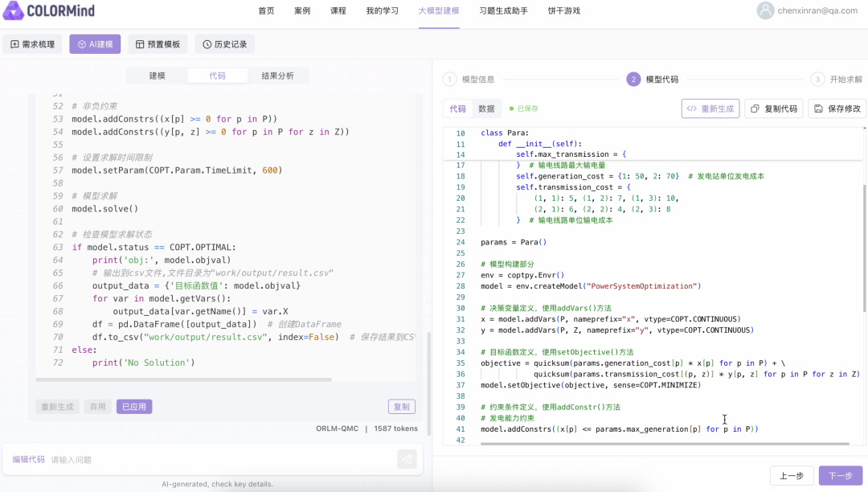The image size is (868, 492).
Task: Go to step 1 模型信息
Action: [x=469, y=79]
